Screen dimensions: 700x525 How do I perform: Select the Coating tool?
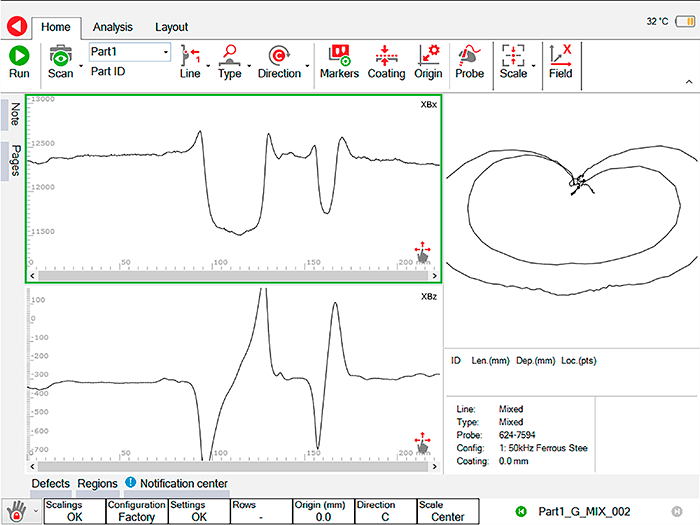coord(386,60)
